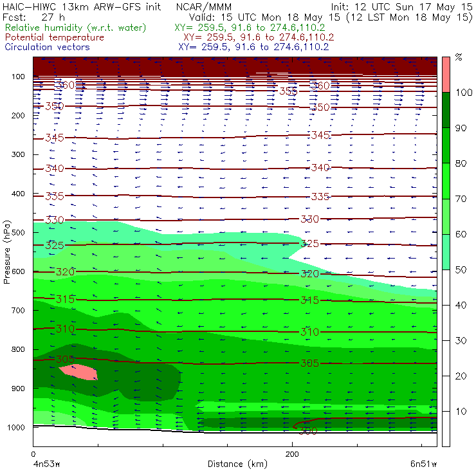The width and height of the screenshot is (476, 476).
Task: Click the '300' pressure axis label
Action: (18, 154)
